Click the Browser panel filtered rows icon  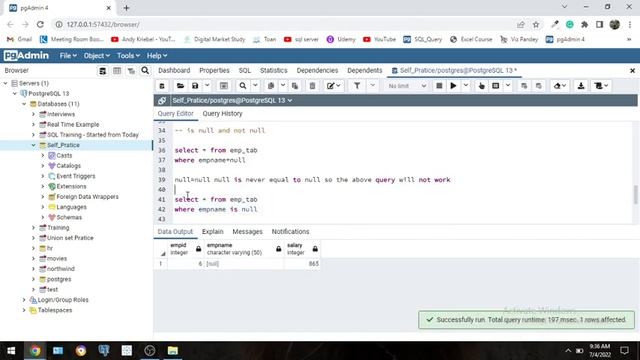[x=131, y=71]
